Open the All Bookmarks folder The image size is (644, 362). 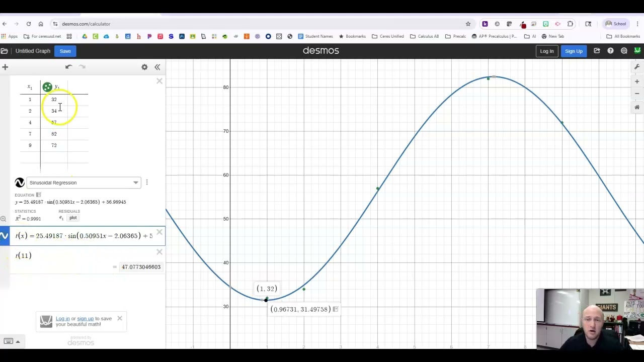tap(623, 36)
